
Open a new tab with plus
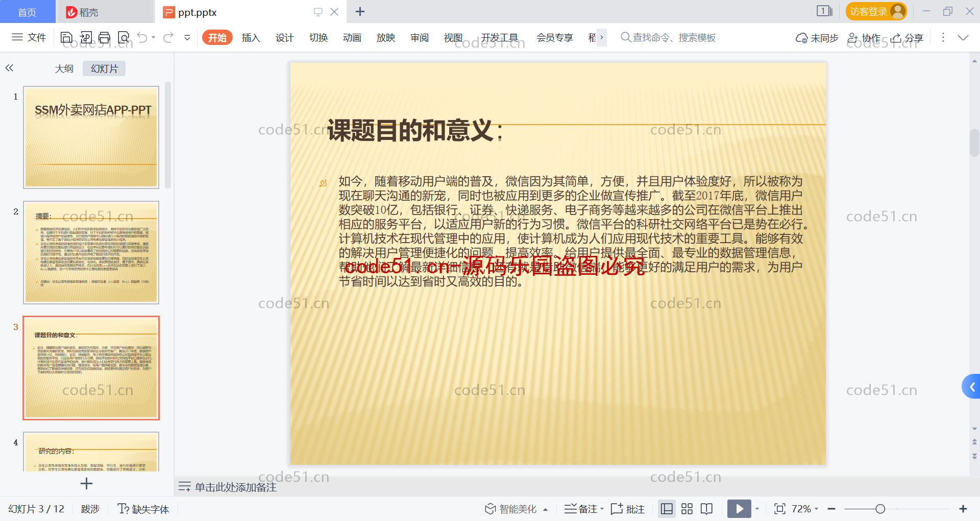(x=360, y=12)
